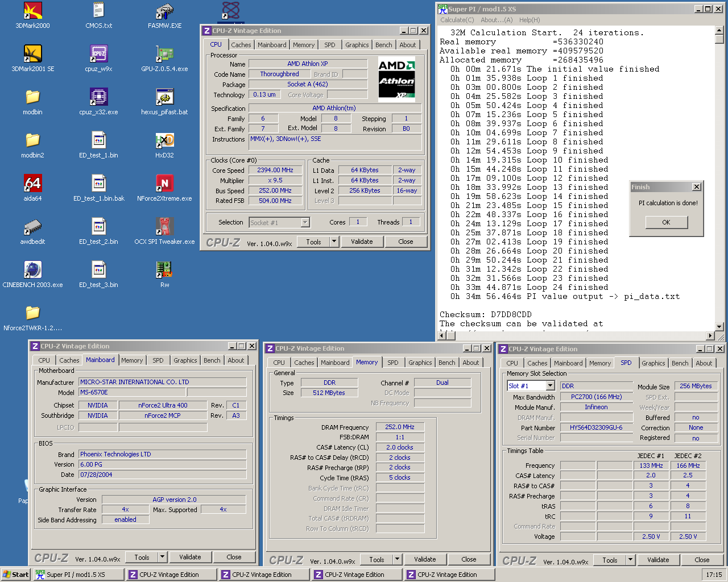Click Super PI vertical scrollbar up arrow
The width and height of the screenshot is (728, 582).
pos(719,31)
